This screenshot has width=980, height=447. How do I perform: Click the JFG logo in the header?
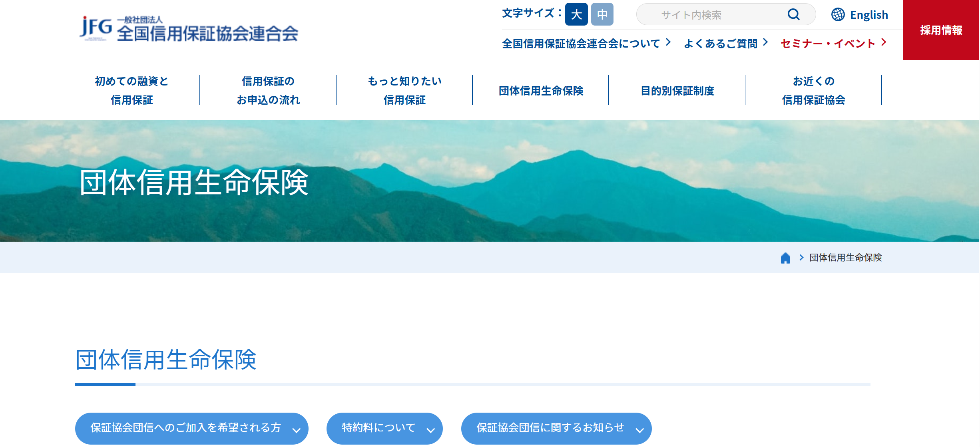[x=96, y=28]
